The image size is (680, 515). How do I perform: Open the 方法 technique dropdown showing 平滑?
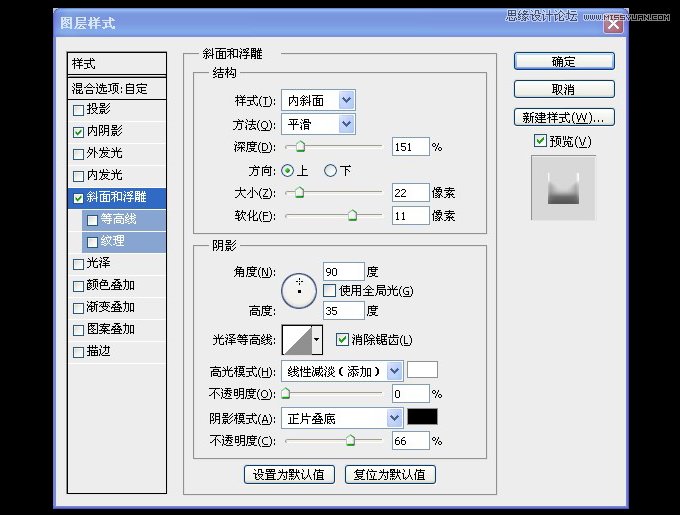click(x=318, y=124)
